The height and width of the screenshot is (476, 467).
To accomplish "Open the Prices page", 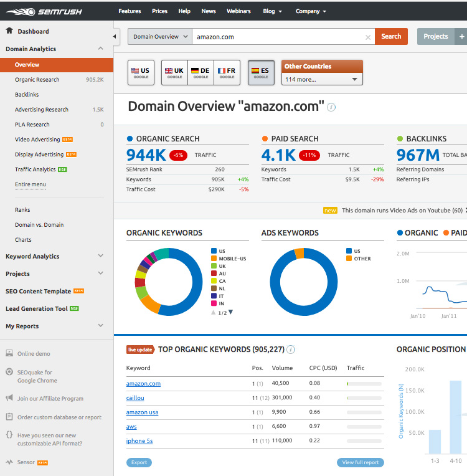I will [159, 11].
